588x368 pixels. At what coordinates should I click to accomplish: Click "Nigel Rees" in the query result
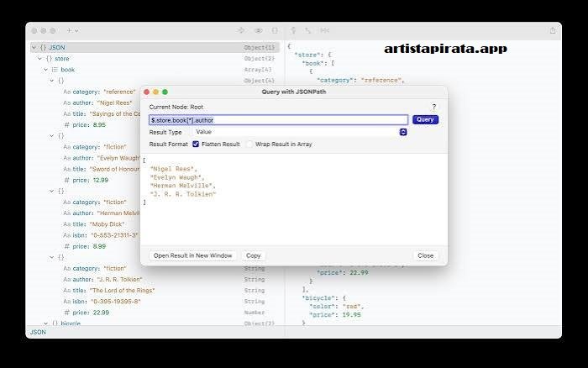pyautogui.click(x=173, y=169)
